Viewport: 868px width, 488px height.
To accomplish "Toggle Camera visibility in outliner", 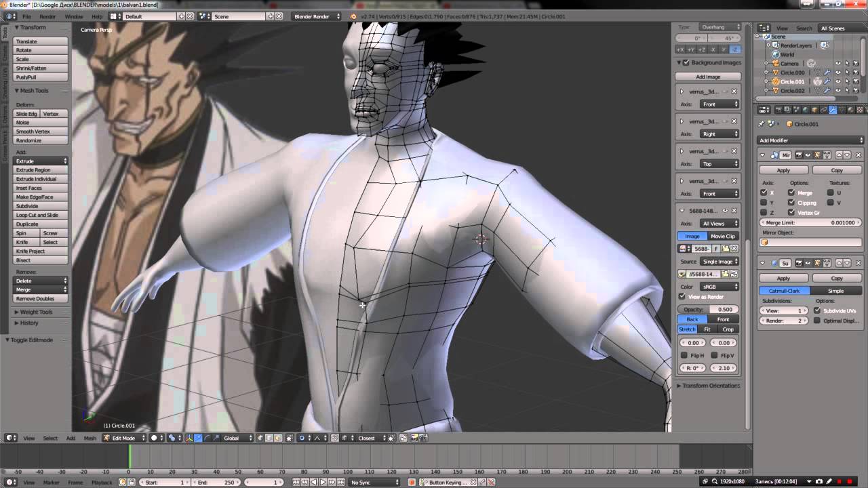I will pyautogui.click(x=838, y=64).
